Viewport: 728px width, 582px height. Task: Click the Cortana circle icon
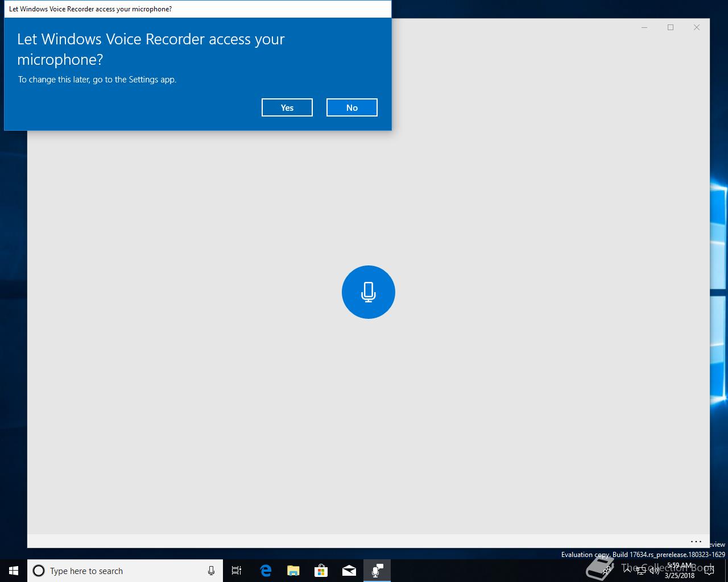click(x=39, y=571)
